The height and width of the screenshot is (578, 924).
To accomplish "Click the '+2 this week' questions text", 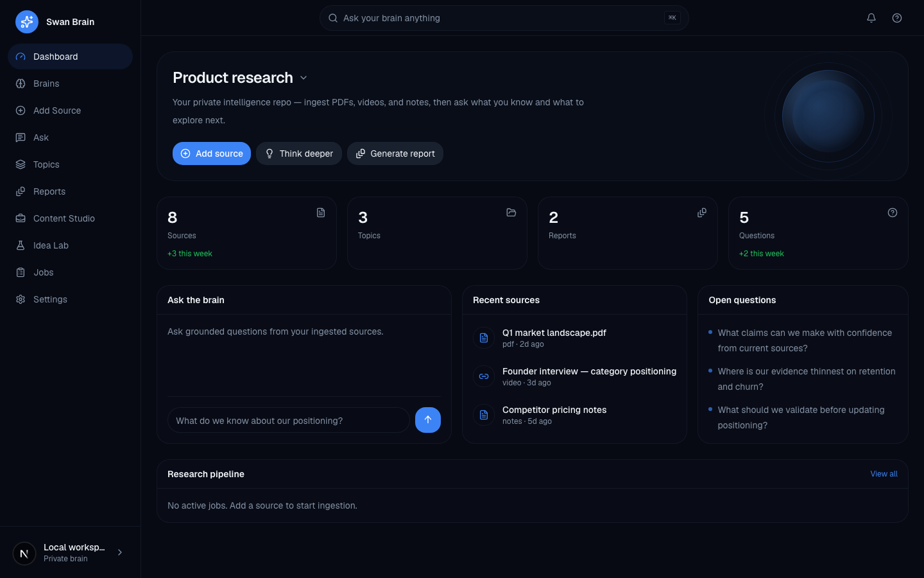I will click(762, 254).
